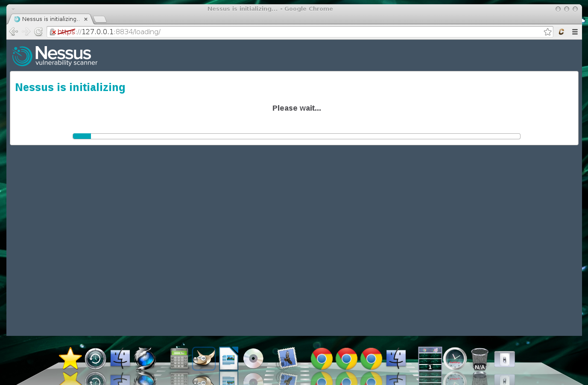
Task: Click the browser forward arrow button
Action: point(26,32)
